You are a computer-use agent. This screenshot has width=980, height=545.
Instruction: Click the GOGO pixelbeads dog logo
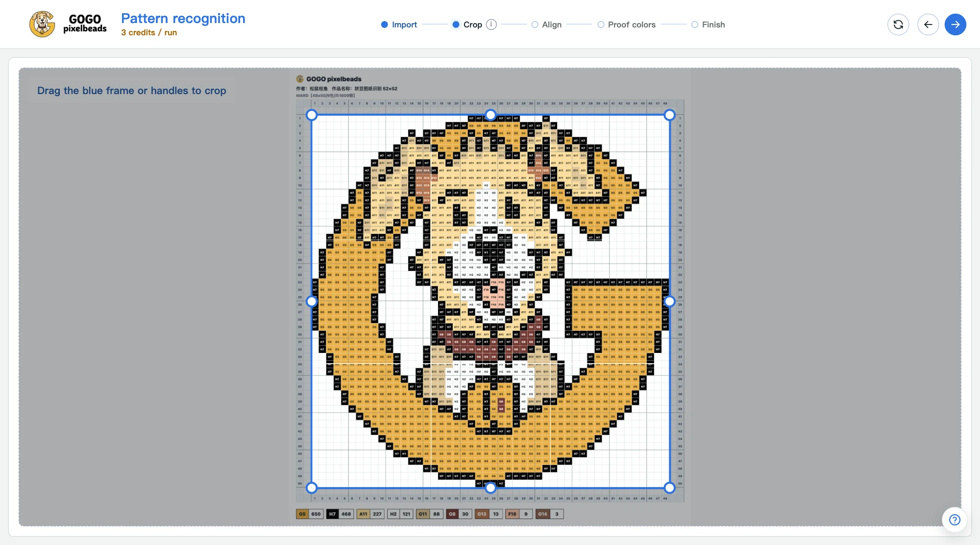click(x=42, y=24)
